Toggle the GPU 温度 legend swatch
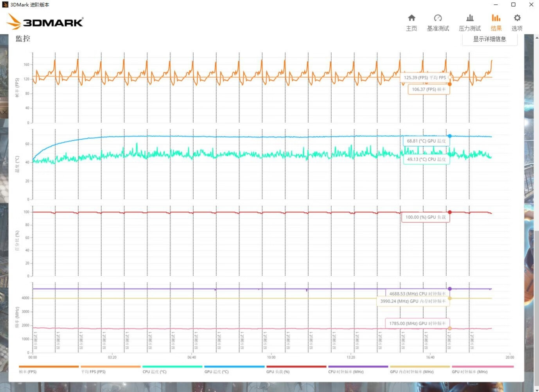The height and width of the screenshot is (392, 539). pos(234,367)
